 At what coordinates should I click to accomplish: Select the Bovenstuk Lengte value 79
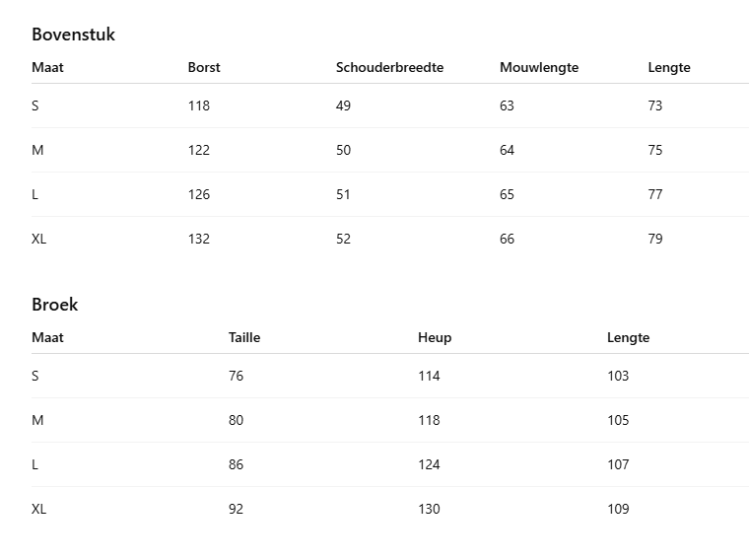click(655, 240)
